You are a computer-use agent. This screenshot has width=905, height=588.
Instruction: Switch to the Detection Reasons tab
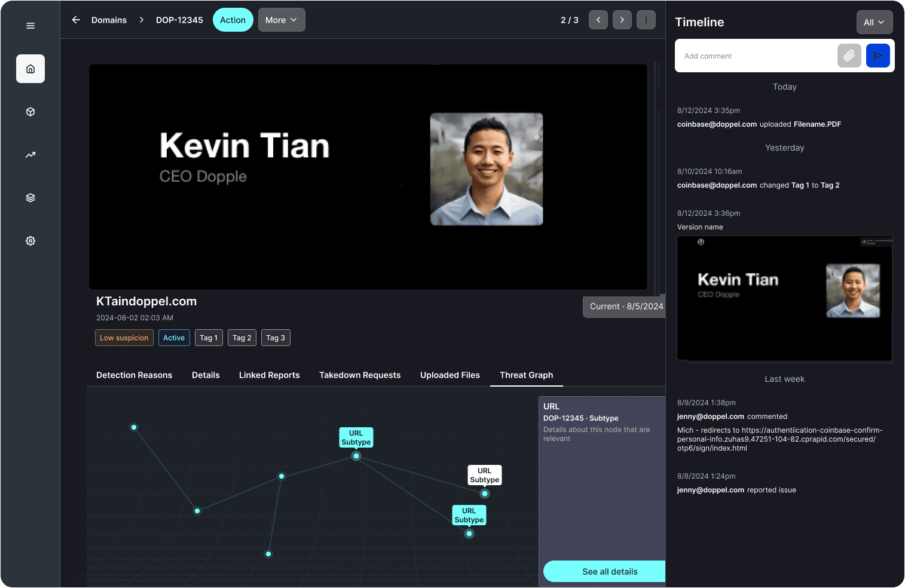(x=134, y=375)
